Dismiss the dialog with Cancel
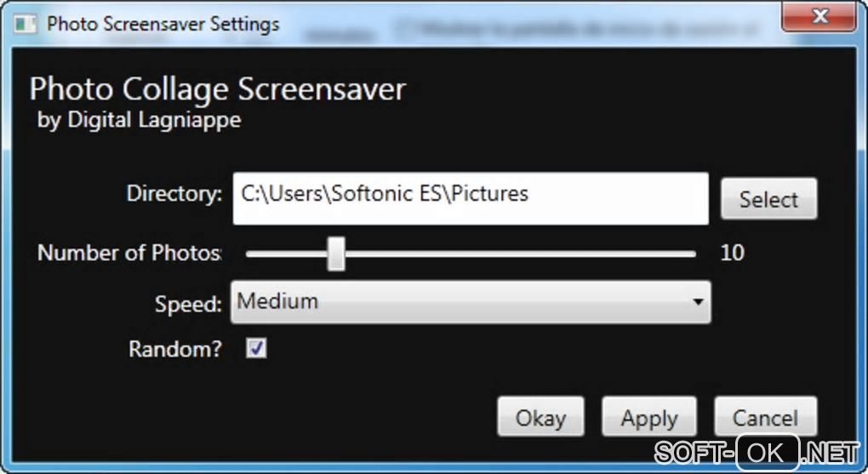This screenshot has height=474, width=868. 765,418
